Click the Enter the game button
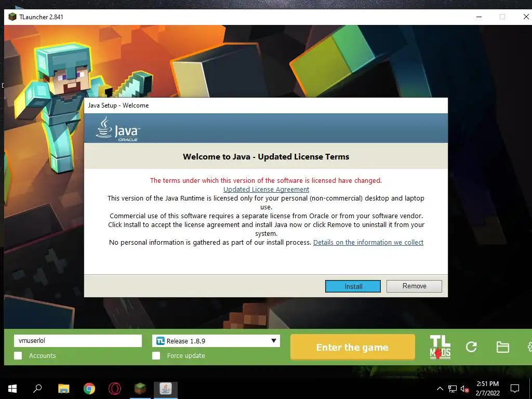Screen dimensions: 532x399 tap(353, 347)
